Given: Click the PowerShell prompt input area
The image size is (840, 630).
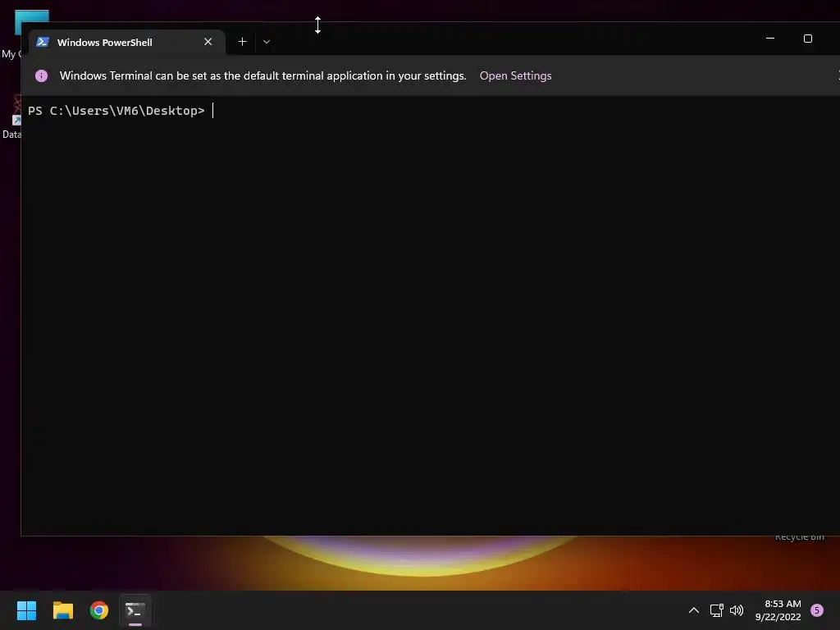Looking at the screenshot, I should pyautogui.click(x=430, y=316).
